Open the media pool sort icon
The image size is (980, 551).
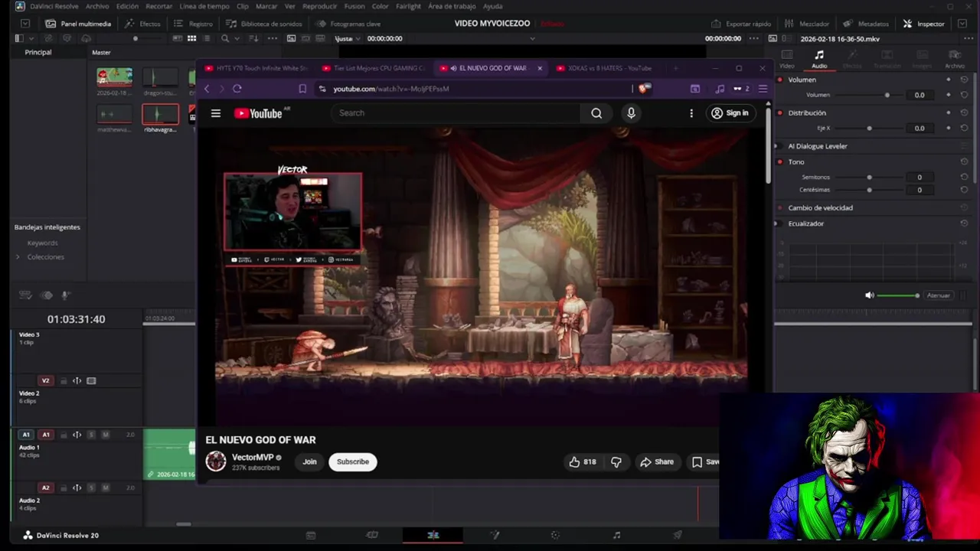[x=253, y=38]
